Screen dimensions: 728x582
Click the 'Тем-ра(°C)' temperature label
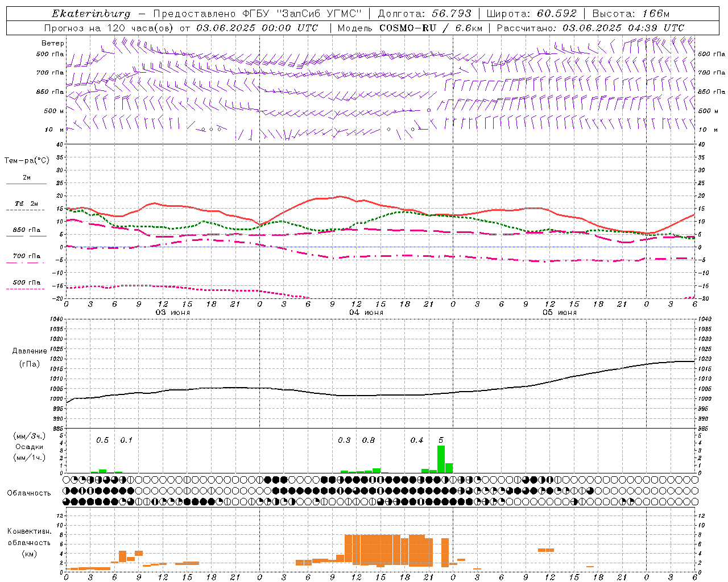(x=27, y=161)
